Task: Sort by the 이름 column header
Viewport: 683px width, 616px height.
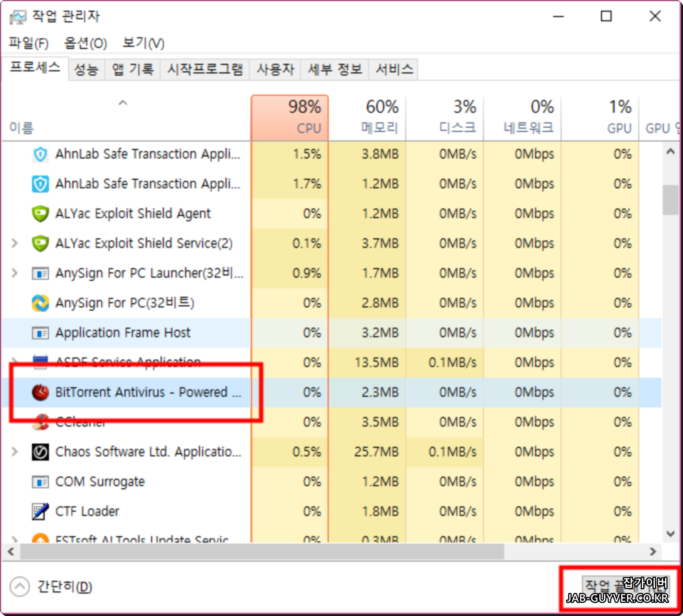Action: 21,128
